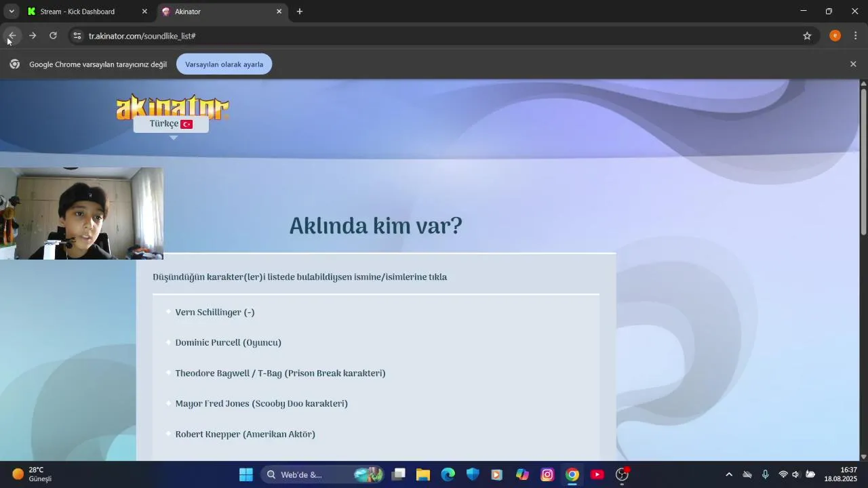Click the OneDrive tray icon

(x=747, y=474)
